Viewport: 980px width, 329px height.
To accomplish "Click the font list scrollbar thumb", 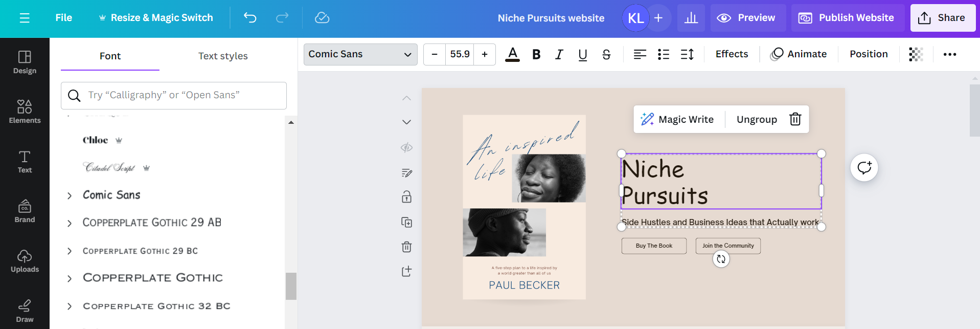I will (x=291, y=286).
